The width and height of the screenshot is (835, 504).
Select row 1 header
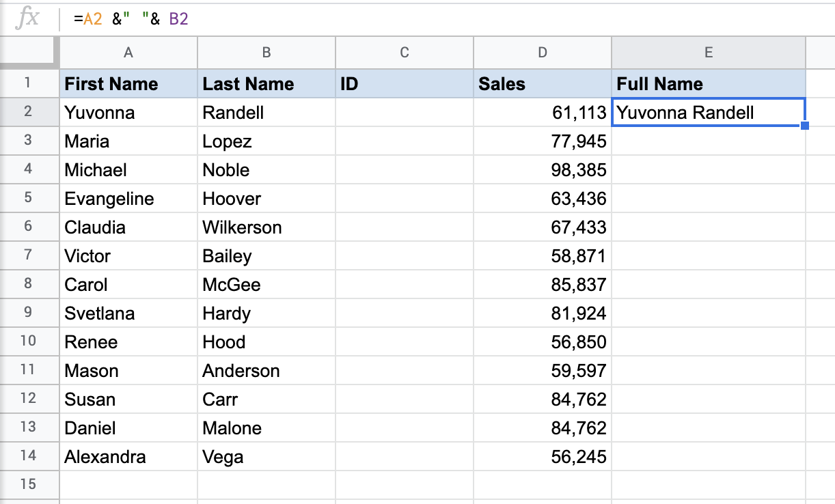(28, 83)
